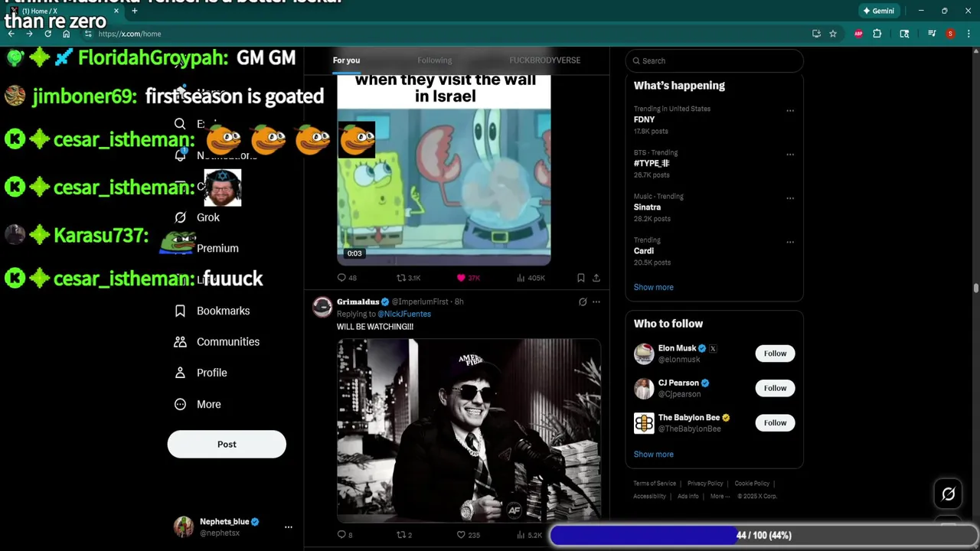Open Communities in the sidebar

(217, 341)
